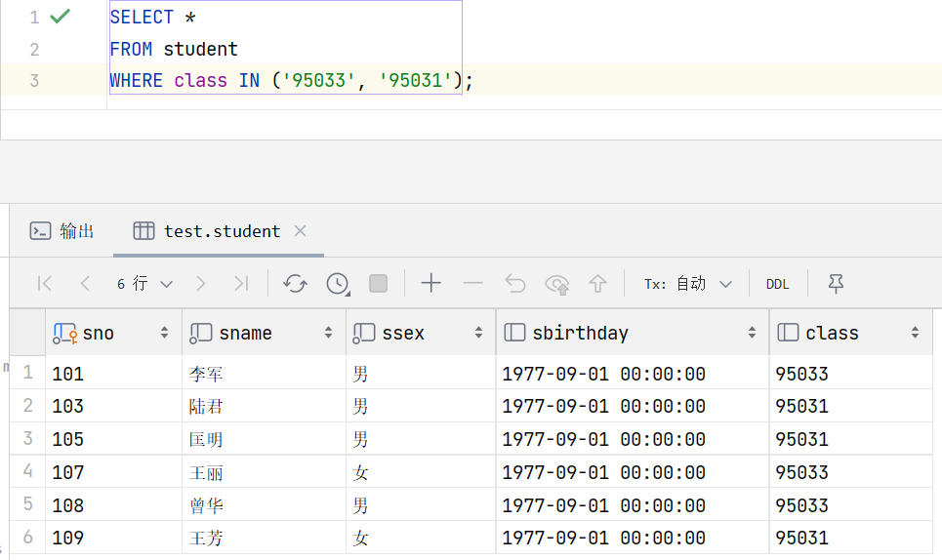This screenshot has width=942, height=560.
Task: Go to previous page of results
Action: pyautogui.click(x=85, y=283)
